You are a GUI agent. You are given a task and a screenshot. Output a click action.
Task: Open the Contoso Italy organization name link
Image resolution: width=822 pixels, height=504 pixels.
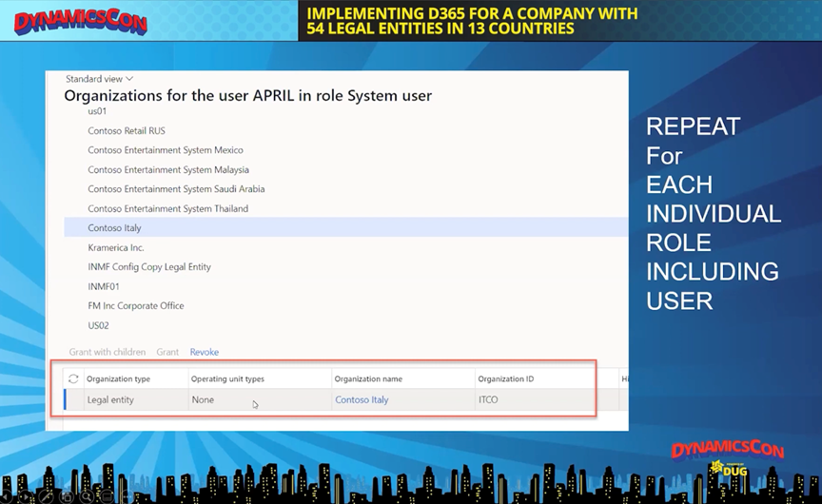click(x=362, y=400)
